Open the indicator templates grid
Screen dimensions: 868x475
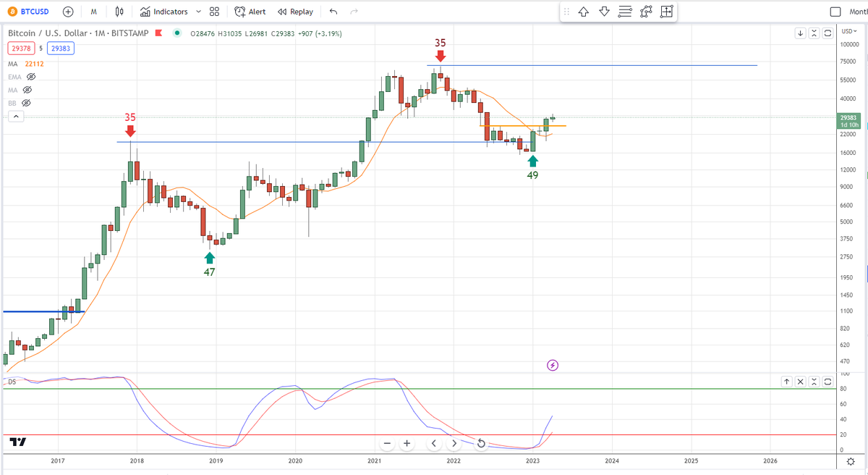(214, 12)
